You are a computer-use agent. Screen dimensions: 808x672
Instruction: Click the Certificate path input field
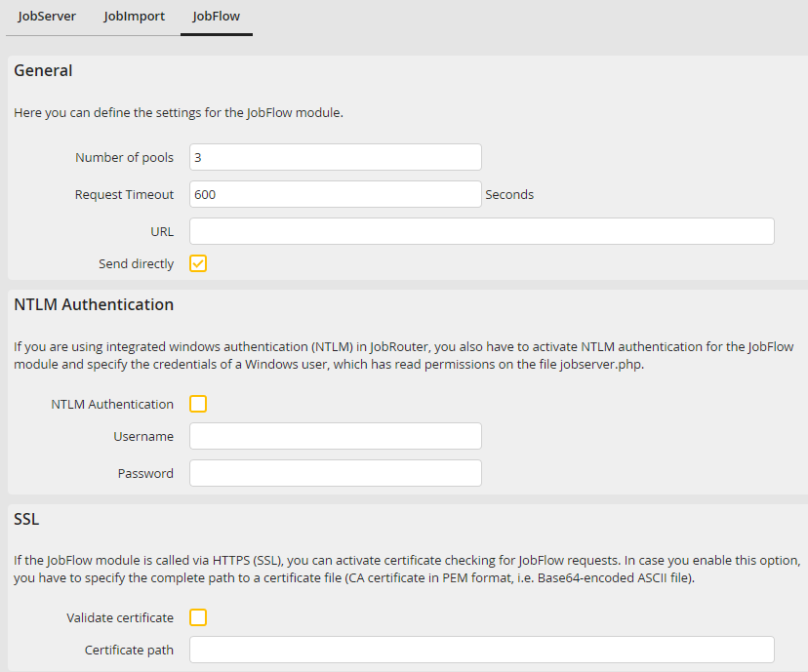pos(482,650)
